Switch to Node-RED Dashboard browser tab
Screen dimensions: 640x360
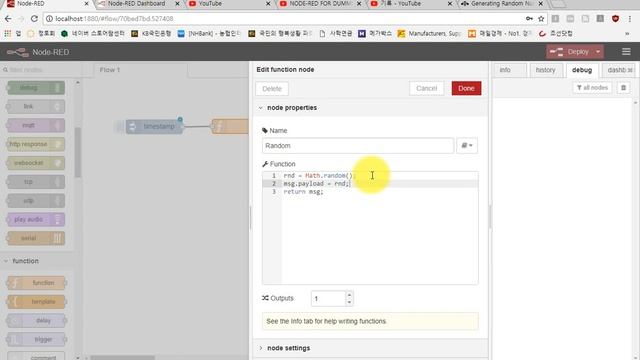tap(137, 4)
